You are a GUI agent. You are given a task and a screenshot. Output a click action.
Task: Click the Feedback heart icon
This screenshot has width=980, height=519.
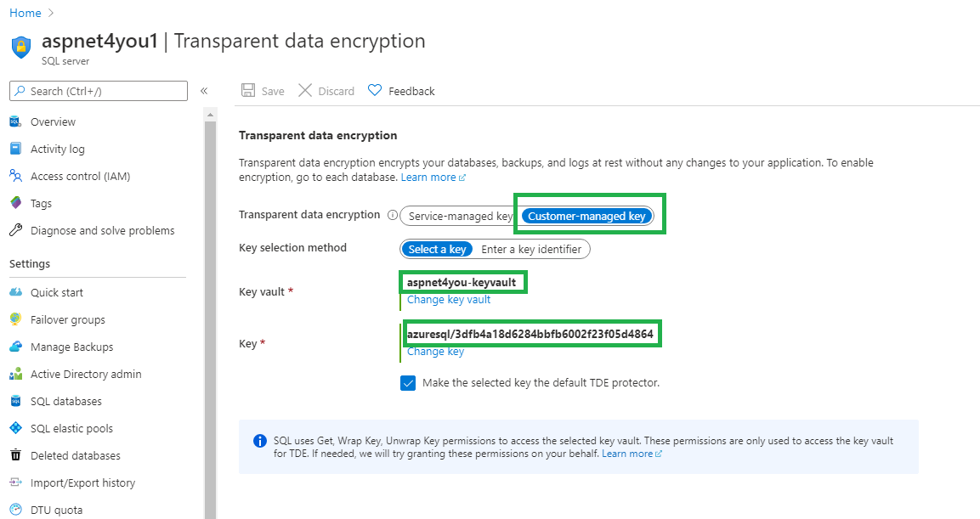[374, 91]
